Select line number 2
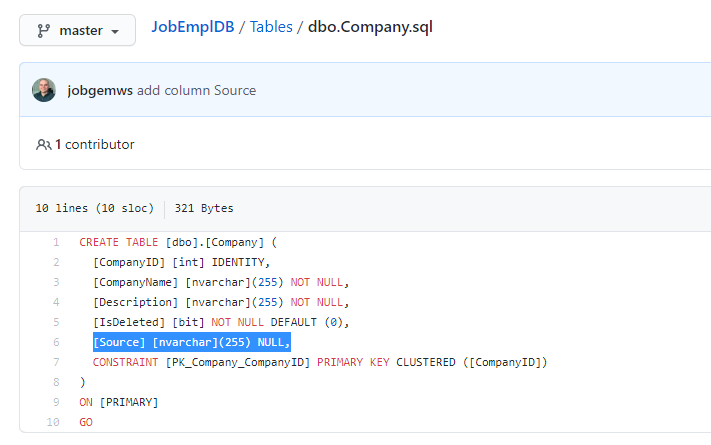Screen dimensions: 711x445 [56, 262]
